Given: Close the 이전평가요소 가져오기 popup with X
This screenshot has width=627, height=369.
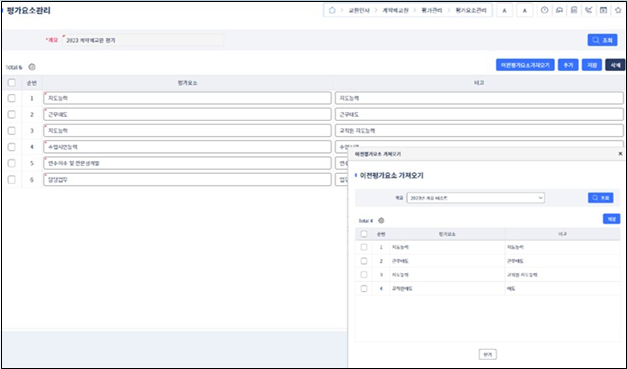Looking at the screenshot, I should click(x=620, y=154).
